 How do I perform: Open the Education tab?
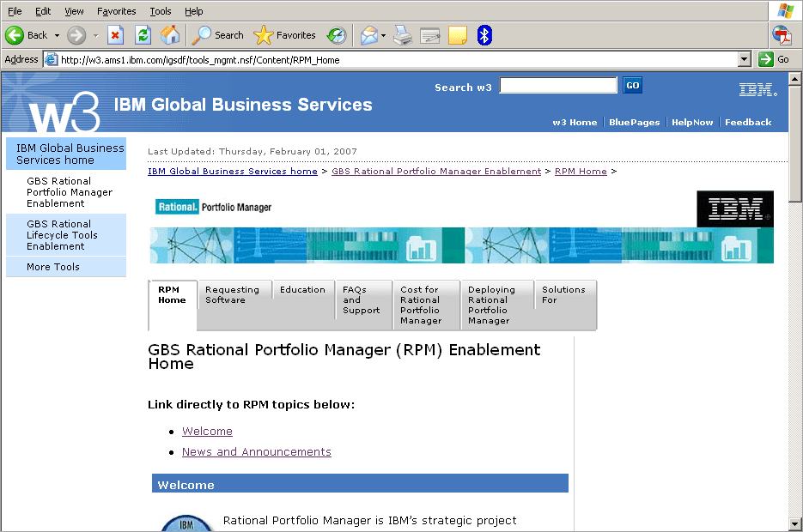(x=303, y=305)
